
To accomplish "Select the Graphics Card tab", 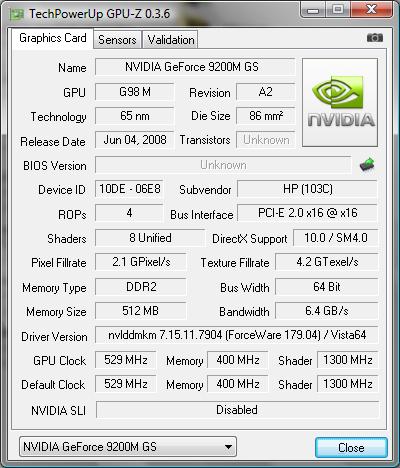I will 53,38.
